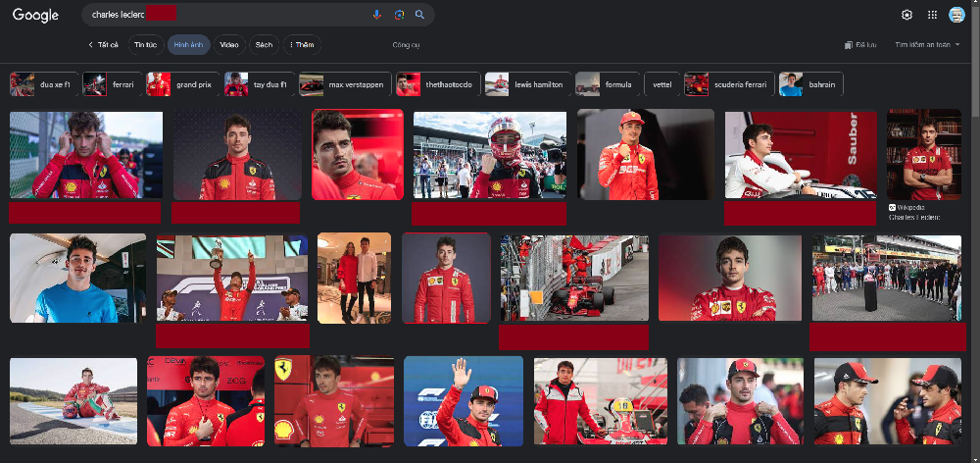Open podium photo with raised trophy
Screen dimensions: 980x463
point(232,279)
